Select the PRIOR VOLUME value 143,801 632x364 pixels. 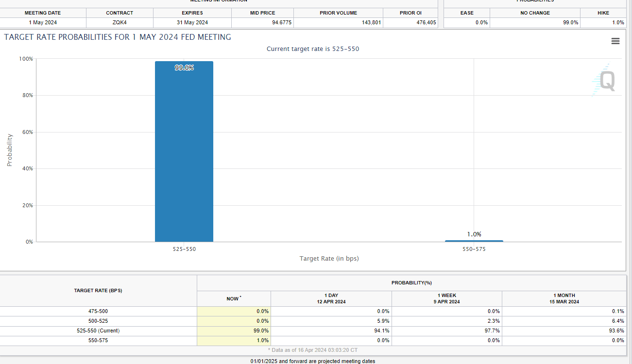[371, 22]
